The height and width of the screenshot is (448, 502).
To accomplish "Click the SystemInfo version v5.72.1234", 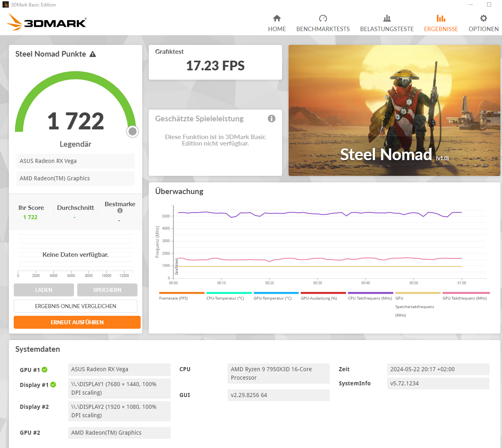I will (438, 383).
